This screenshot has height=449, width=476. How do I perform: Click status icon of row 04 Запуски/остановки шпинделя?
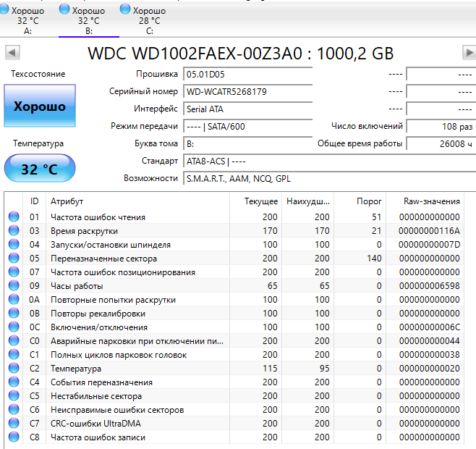tap(14, 244)
